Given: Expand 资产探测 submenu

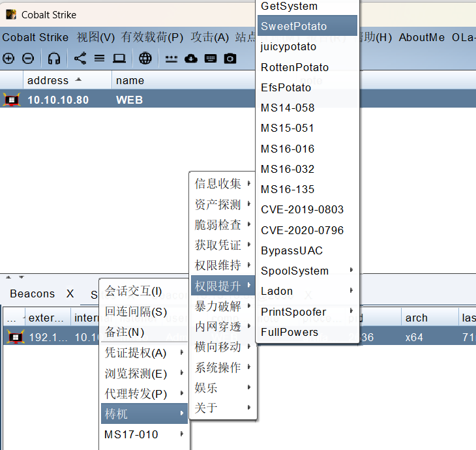Looking at the screenshot, I should (223, 204).
